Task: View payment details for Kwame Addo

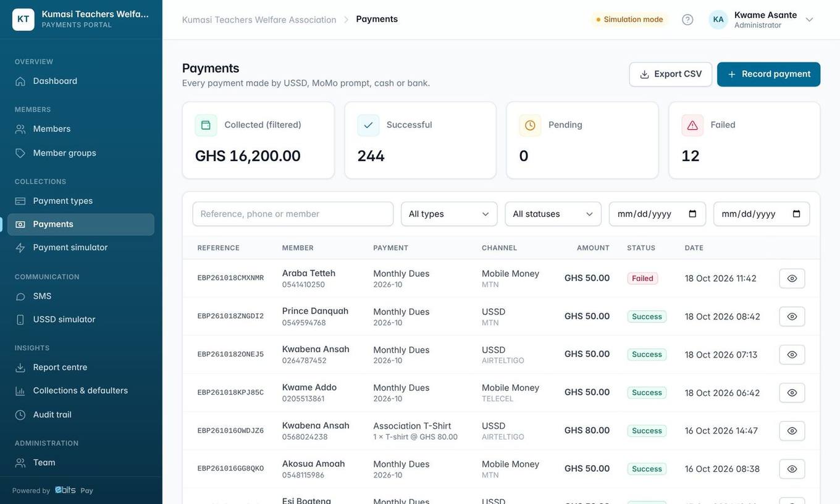Action: click(x=792, y=393)
